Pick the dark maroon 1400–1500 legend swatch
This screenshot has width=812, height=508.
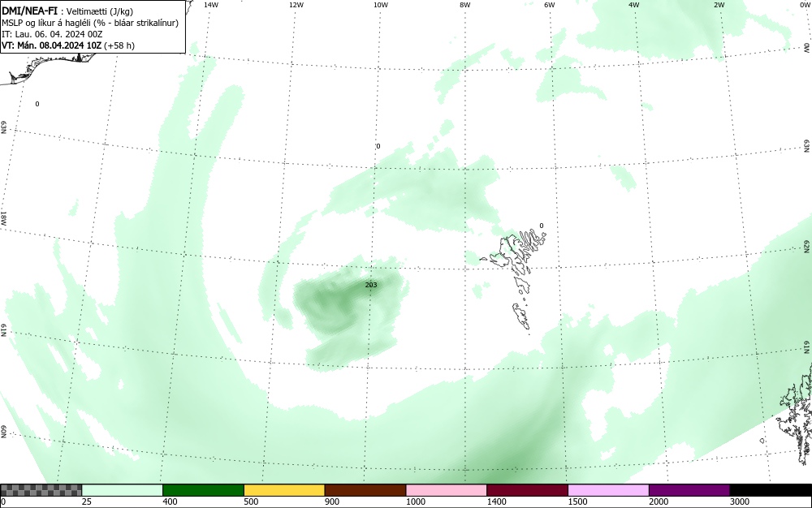pos(527,490)
